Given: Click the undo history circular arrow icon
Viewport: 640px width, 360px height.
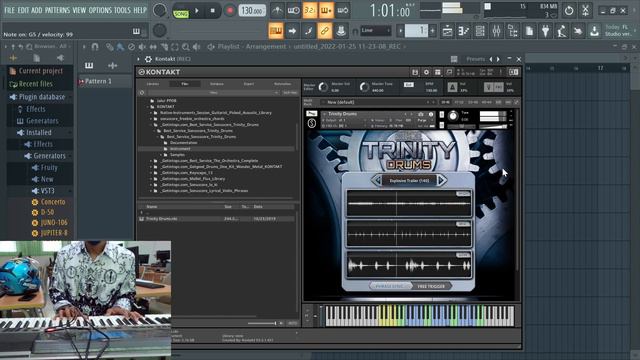Looking at the screenshot, I should click(569, 11).
